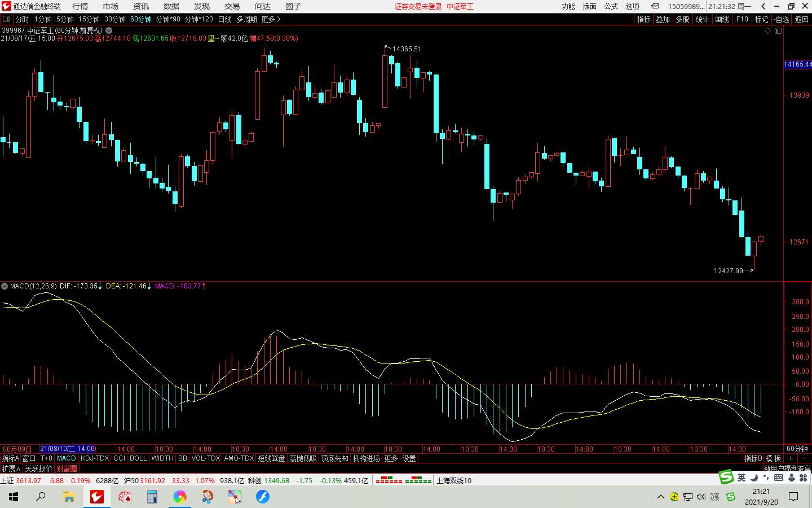
Task: Select the KDJ-TDX indicator tab
Action: 95,458
